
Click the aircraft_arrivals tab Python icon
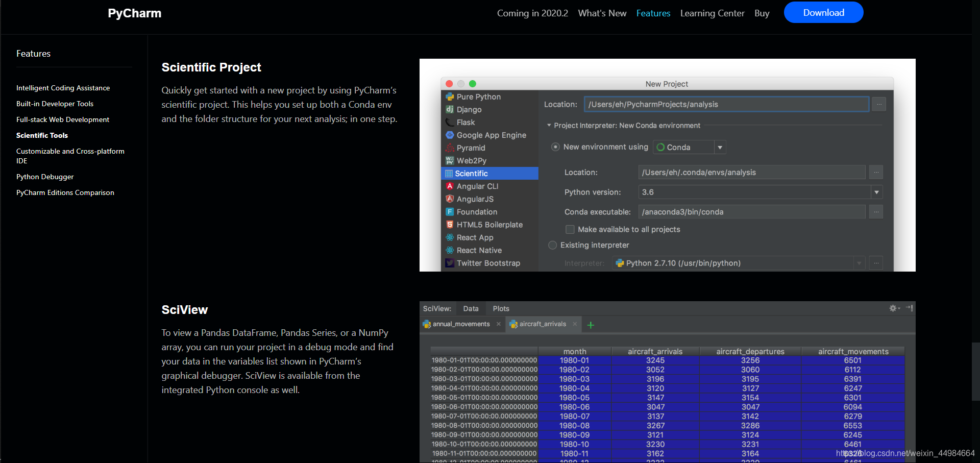(x=513, y=324)
